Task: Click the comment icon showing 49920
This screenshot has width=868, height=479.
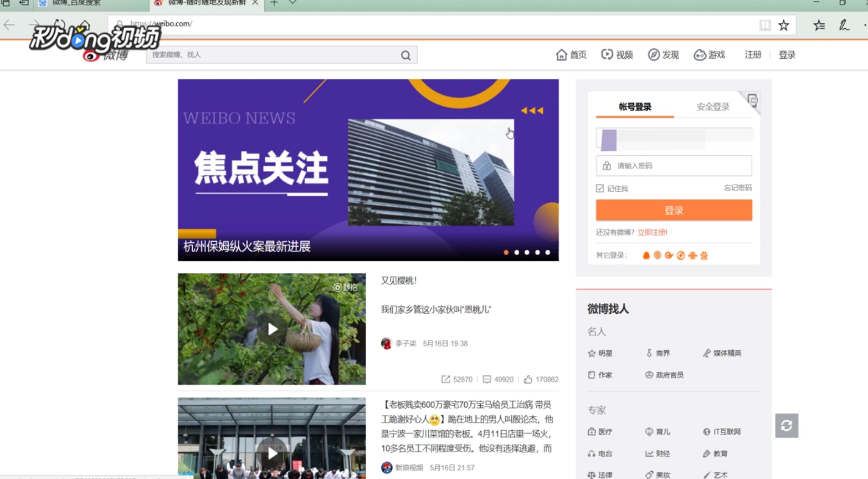Action: (486, 379)
